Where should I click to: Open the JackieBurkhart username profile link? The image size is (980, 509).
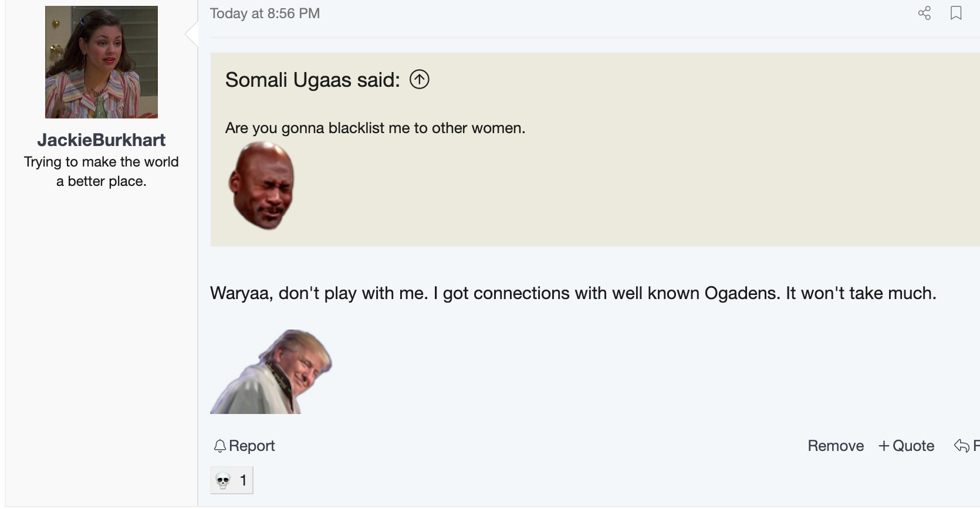pos(102,140)
